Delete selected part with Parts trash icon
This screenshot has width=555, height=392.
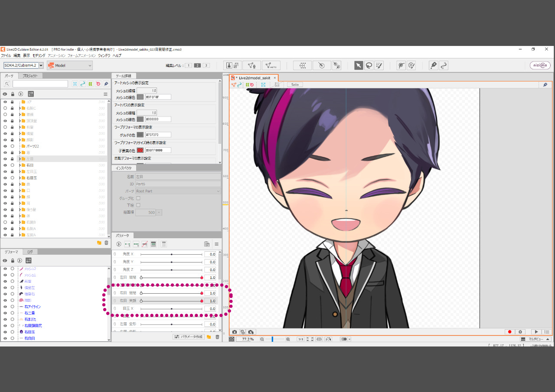106,243
